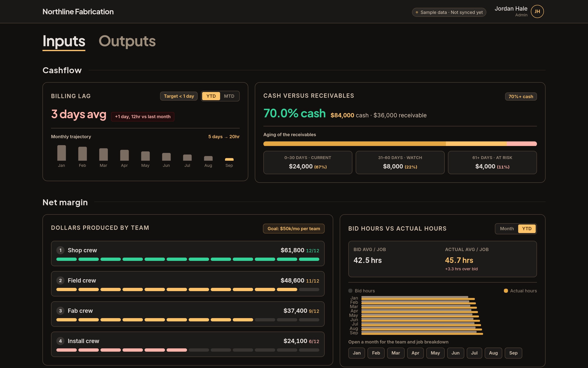
Task: Click the Northline Fabrication logo
Action: pyautogui.click(x=78, y=12)
